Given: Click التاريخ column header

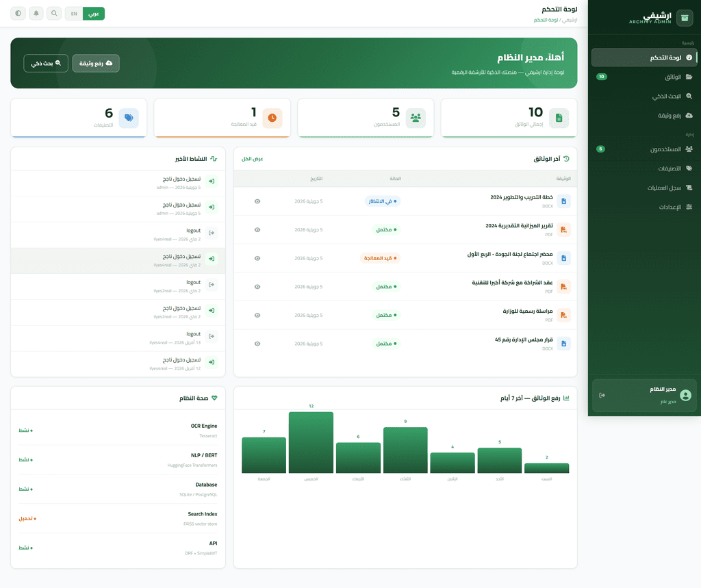Looking at the screenshot, I should tap(316, 179).
